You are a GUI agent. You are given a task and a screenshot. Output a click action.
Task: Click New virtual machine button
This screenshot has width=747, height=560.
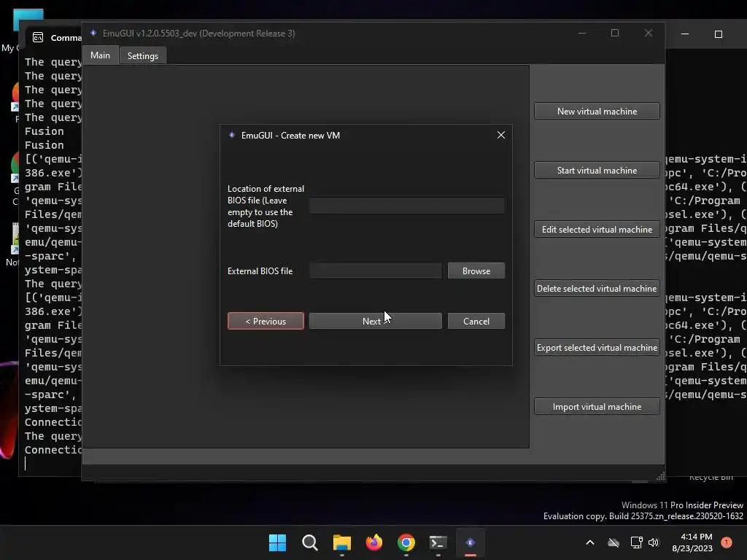click(x=597, y=111)
